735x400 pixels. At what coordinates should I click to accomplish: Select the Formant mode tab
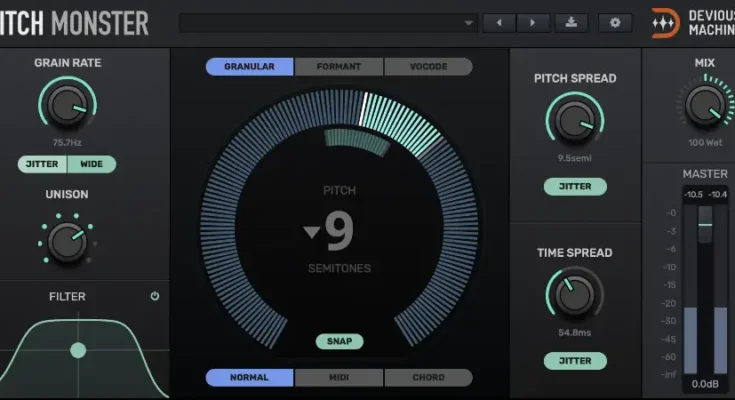click(x=338, y=67)
